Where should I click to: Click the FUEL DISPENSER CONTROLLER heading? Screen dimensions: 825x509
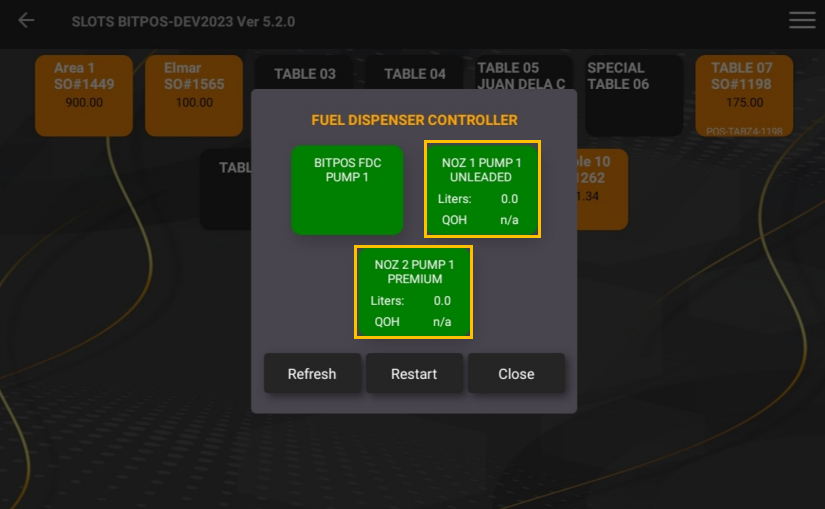click(414, 120)
